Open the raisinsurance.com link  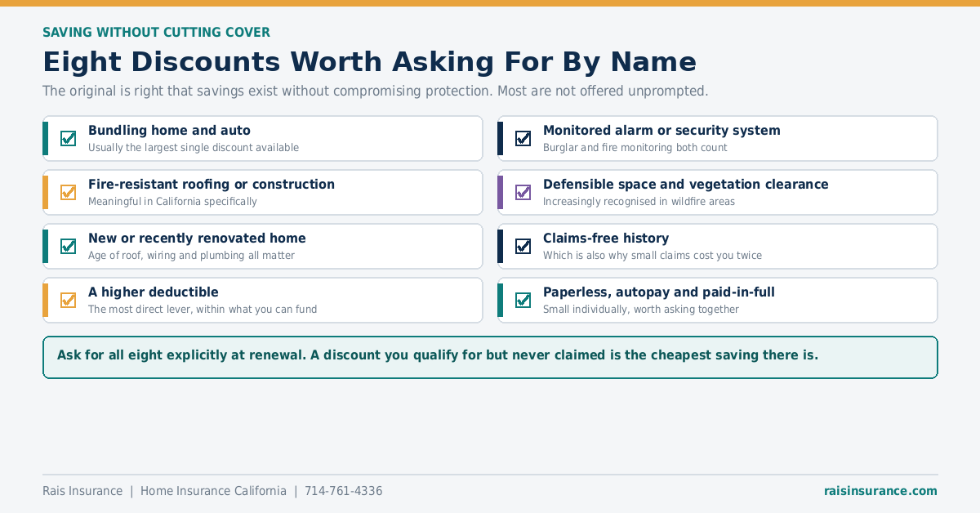point(880,491)
